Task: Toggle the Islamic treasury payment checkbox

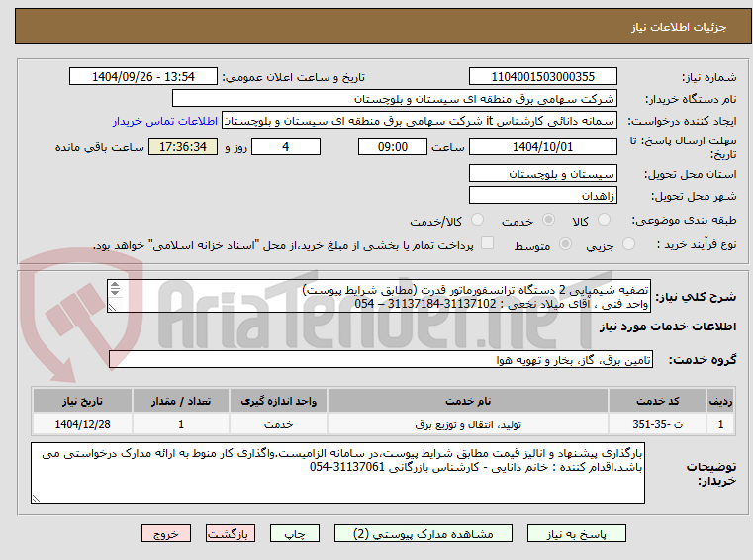Action: coord(488,243)
